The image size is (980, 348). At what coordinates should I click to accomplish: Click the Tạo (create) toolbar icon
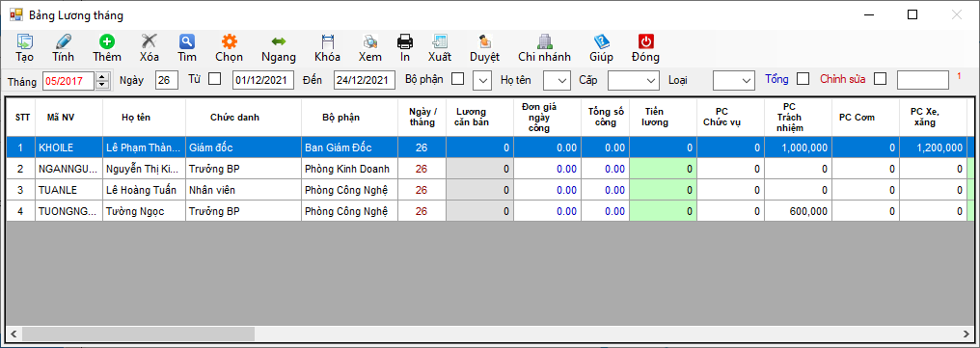pyautogui.click(x=25, y=41)
